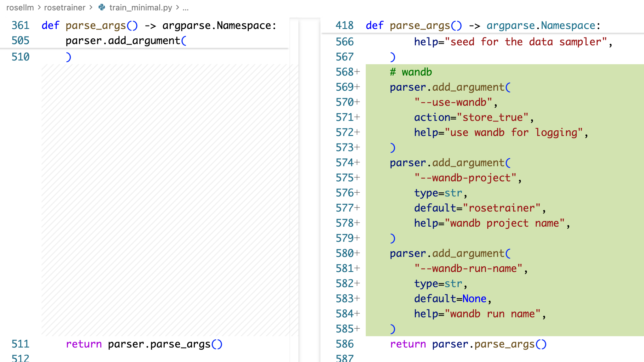Click plus marker on added line 585
This screenshot has height=362, width=644.
(x=357, y=329)
